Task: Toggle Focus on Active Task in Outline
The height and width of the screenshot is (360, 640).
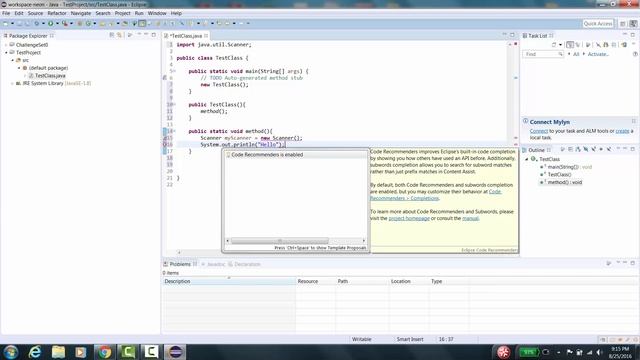Action: tap(562, 150)
